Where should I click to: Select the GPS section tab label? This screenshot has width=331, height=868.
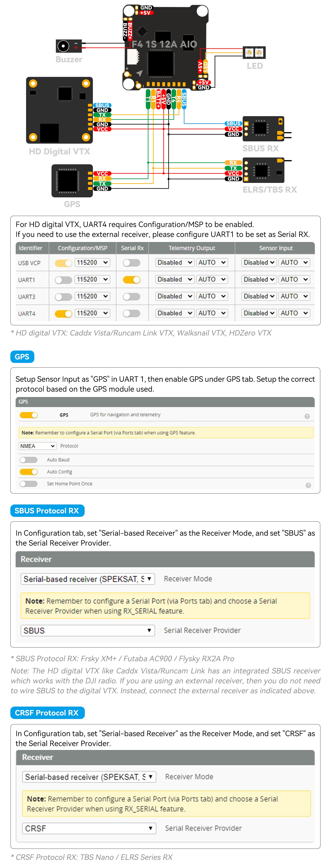click(x=22, y=357)
